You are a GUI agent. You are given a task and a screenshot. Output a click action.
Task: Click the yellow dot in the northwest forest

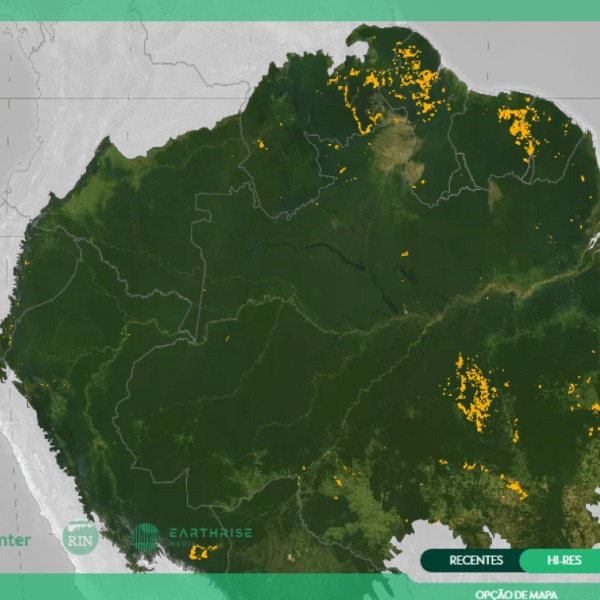coord(260,145)
